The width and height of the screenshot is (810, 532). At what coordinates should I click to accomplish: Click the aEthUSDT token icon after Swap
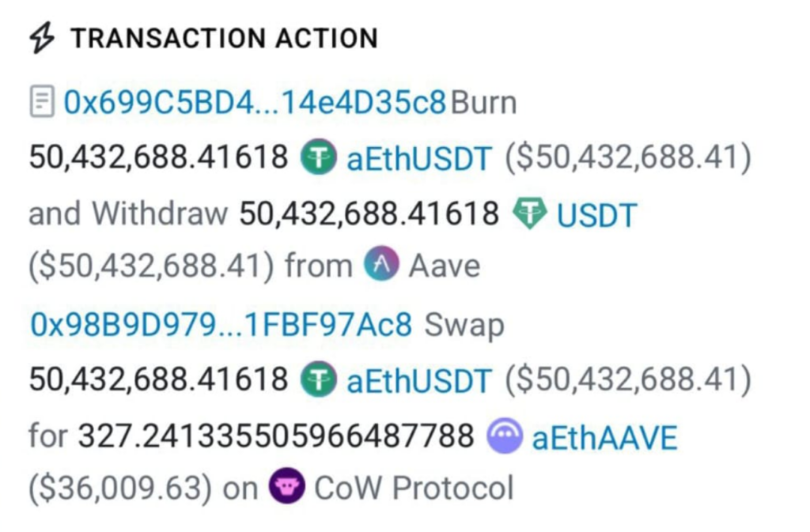pos(318,380)
